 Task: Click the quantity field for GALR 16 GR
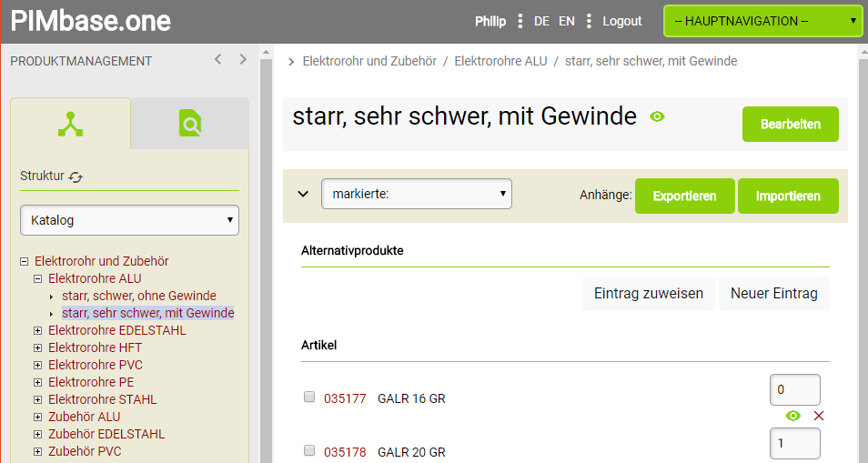coord(794,390)
